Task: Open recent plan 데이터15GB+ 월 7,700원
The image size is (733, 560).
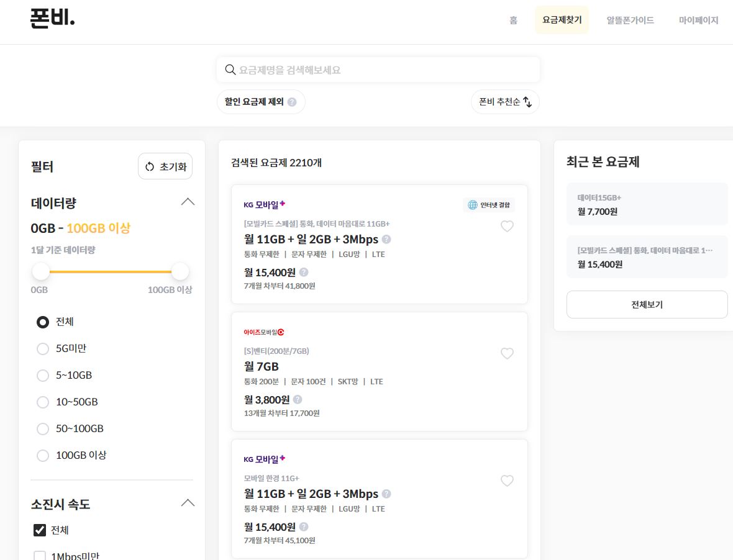Action: point(647,205)
